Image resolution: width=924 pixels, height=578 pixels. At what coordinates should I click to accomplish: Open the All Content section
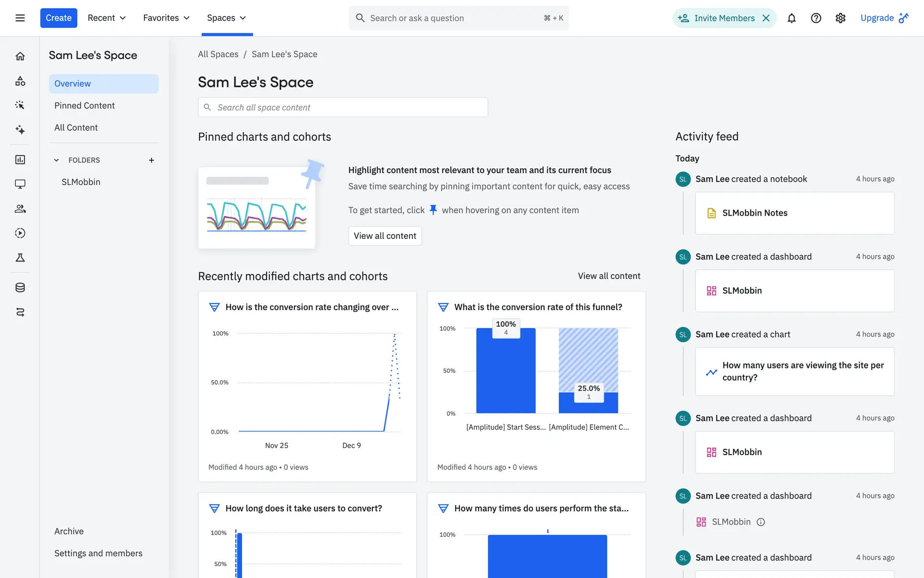(76, 128)
